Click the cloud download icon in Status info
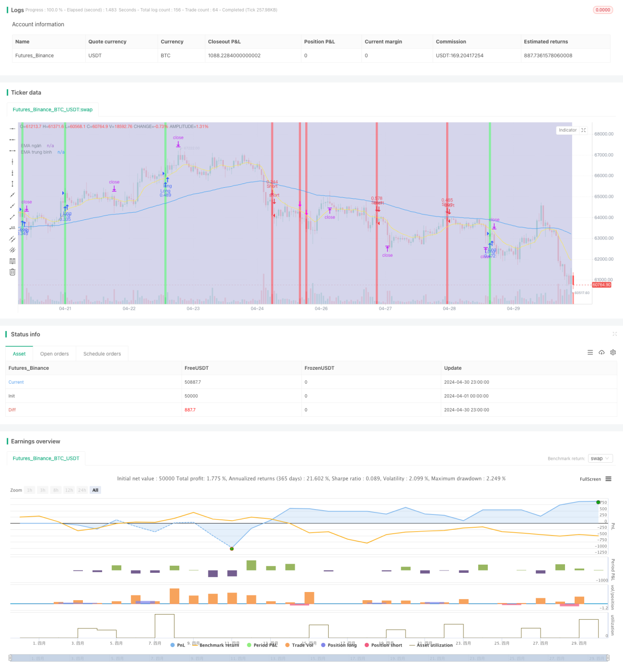Image resolution: width=623 pixels, height=672 pixels. (601, 353)
